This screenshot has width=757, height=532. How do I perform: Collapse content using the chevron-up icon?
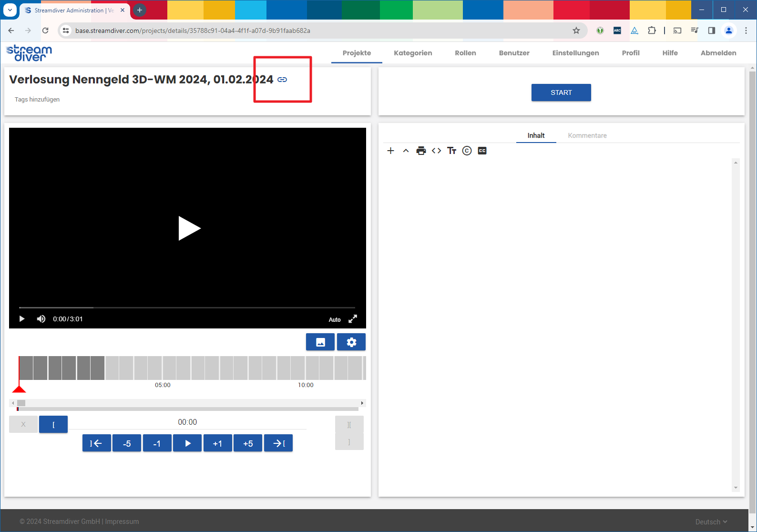406,151
